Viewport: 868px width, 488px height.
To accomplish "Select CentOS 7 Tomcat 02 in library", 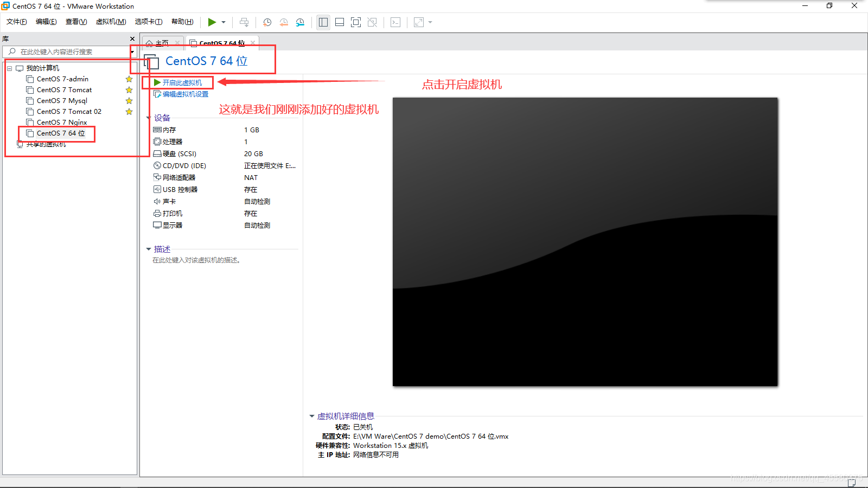I will click(69, 112).
